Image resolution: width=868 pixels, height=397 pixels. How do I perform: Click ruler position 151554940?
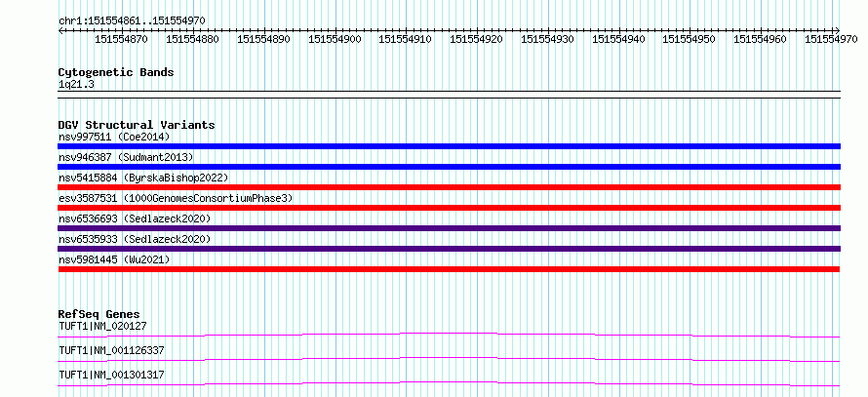(618, 39)
